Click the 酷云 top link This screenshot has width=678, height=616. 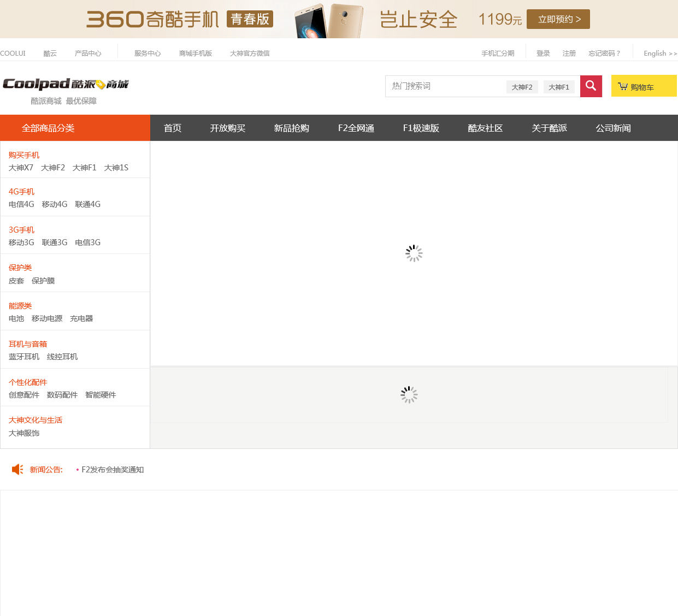coord(50,53)
